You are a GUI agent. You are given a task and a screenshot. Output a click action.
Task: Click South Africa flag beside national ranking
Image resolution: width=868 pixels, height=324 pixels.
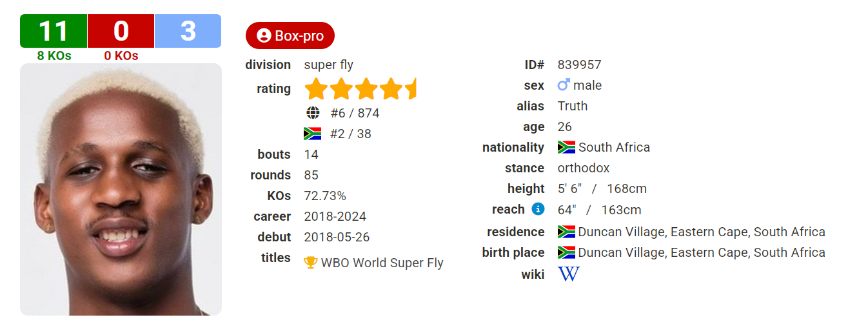click(x=312, y=134)
